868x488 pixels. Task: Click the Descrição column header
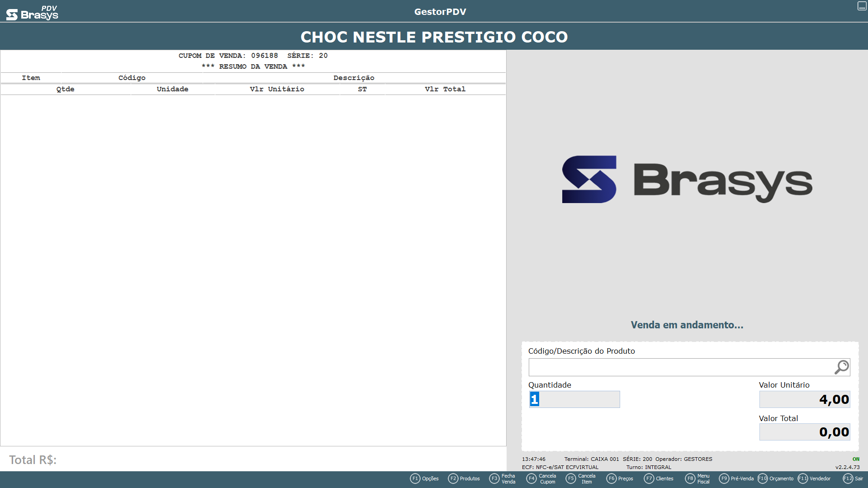(x=354, y=78)
